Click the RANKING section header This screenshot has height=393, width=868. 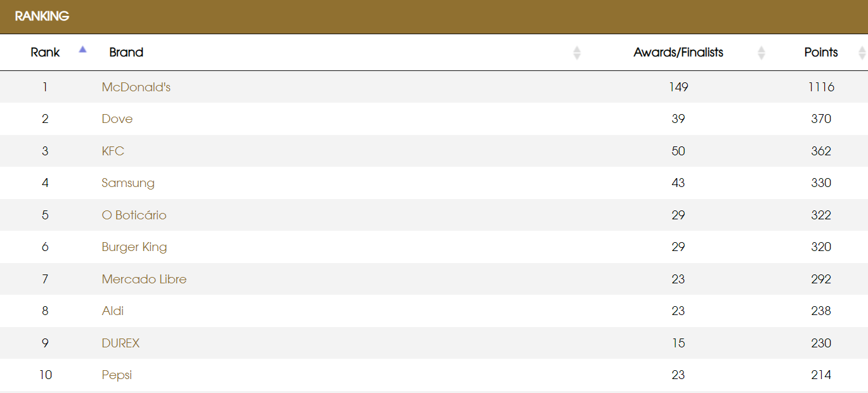(x=42, y=16)
